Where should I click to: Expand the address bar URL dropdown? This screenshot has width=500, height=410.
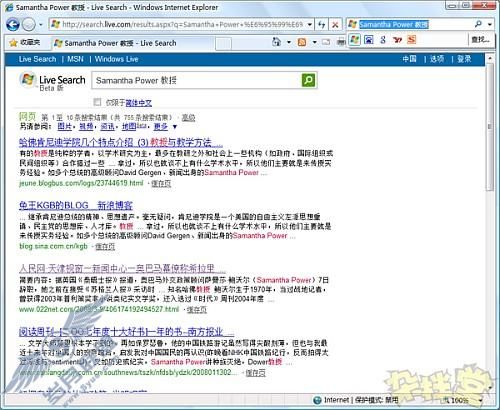(x=310, y=24)
